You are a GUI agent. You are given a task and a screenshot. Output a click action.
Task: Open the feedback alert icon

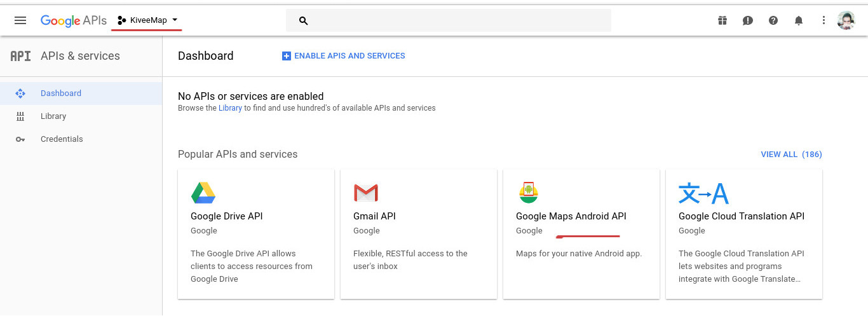(748, 20)
